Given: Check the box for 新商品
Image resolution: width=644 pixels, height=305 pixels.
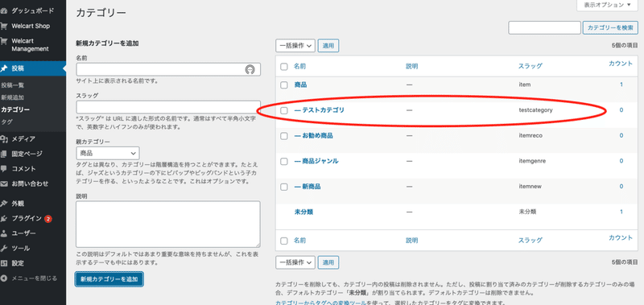Looking at the screenshot, I should [284, 187].
